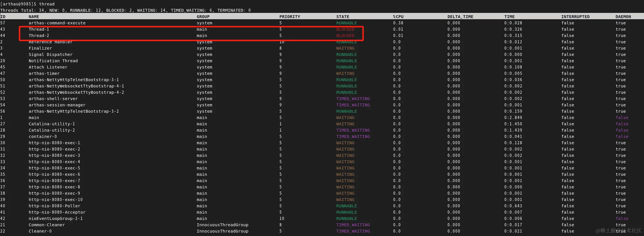Click the arthas-timer thread name
Viewport: 644px width, 236px height.
[44, 73]
